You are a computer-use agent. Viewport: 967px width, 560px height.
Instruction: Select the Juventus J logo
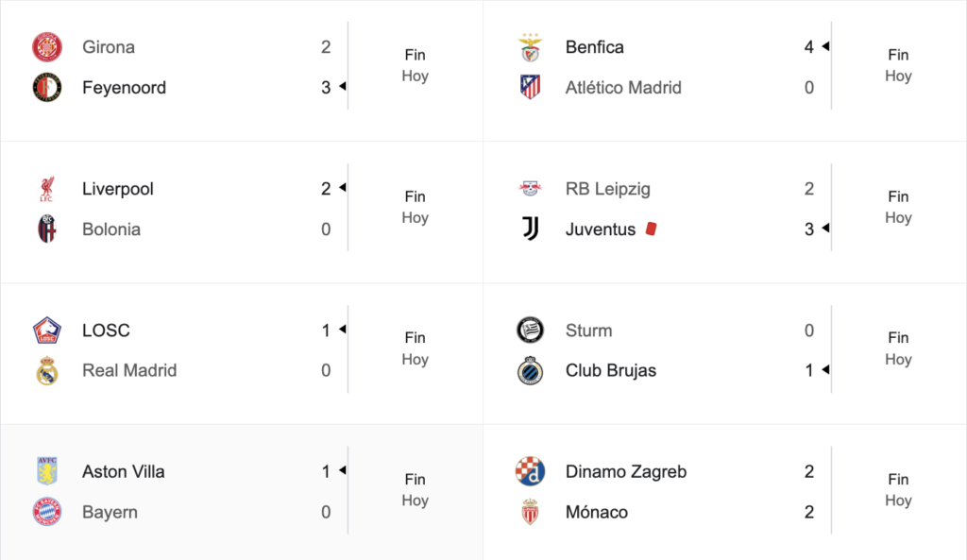click(531, 229)
